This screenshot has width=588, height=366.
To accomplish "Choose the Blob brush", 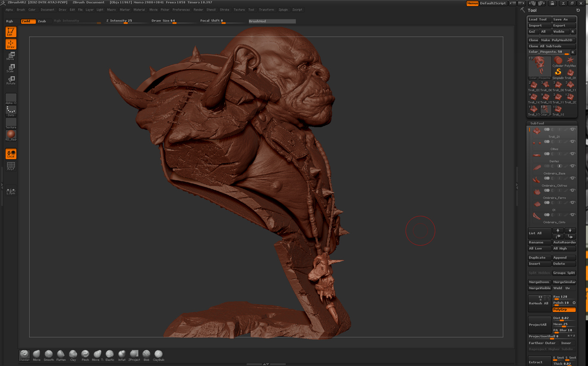I will pyautogui.click(x=146, y=355).
